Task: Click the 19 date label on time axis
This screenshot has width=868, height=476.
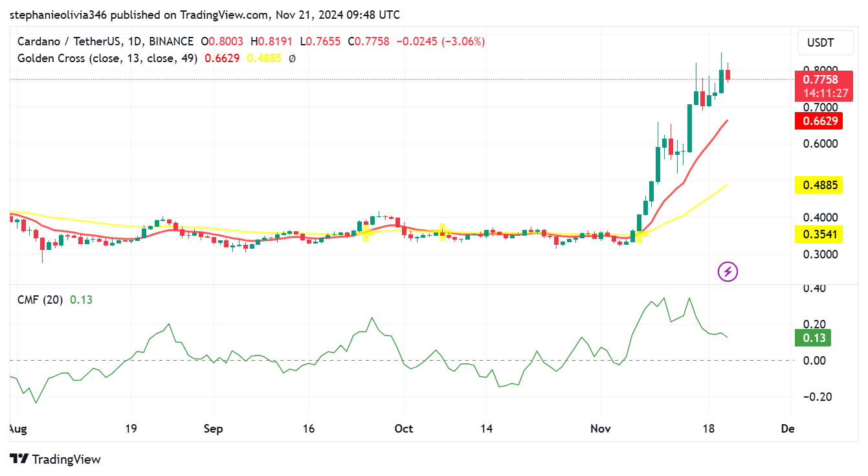Action: [131, 429]
